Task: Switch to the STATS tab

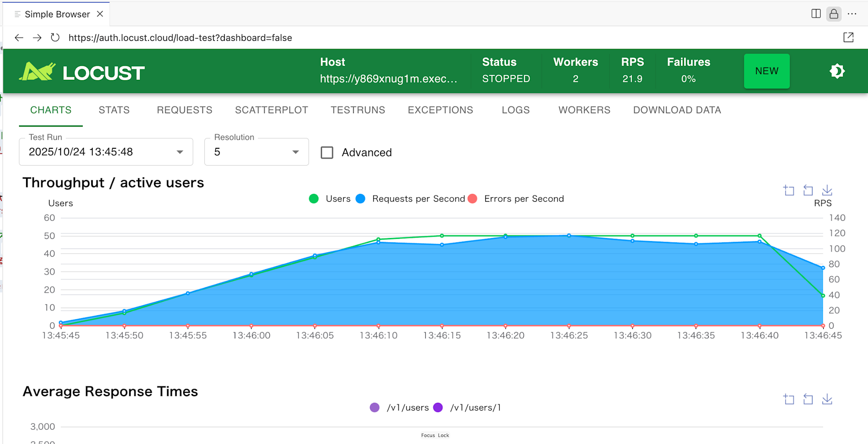Action: 114,110
